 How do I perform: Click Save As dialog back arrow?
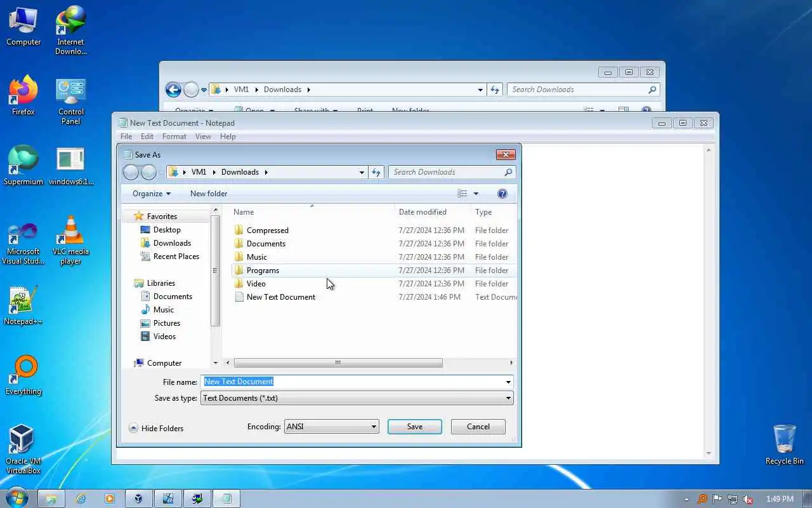coord(131,172)
